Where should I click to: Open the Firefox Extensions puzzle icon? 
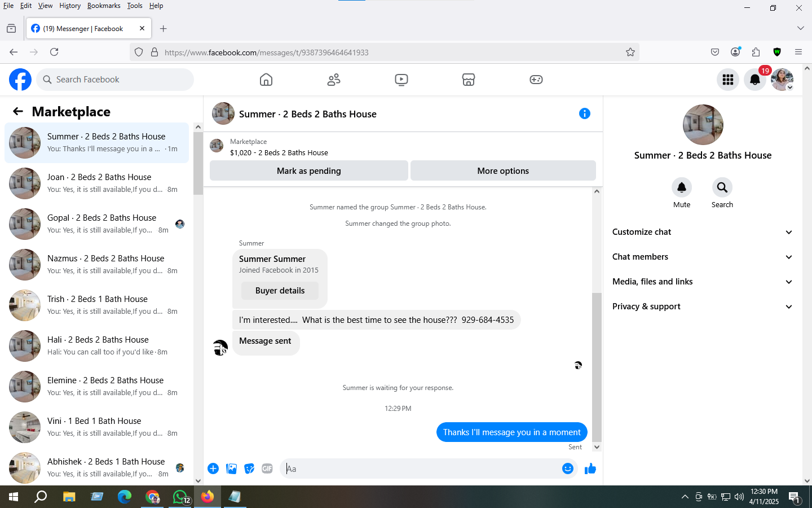pos(756,52)
